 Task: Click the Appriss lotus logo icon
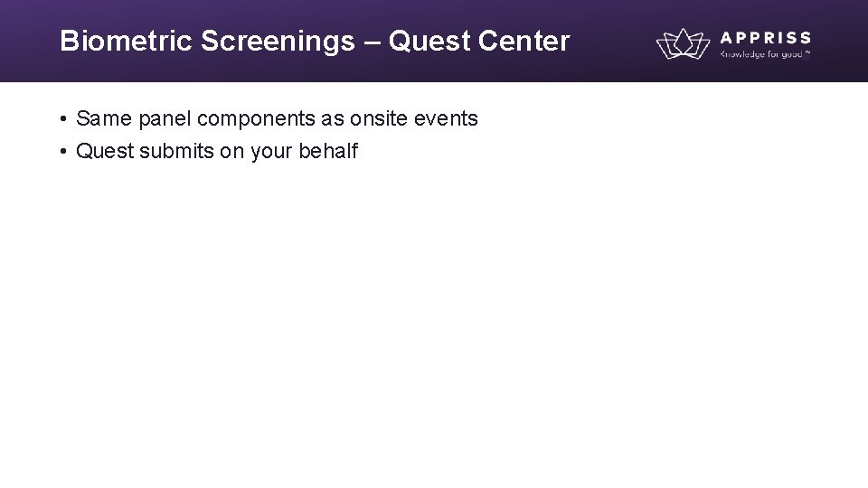coord(683,43)
